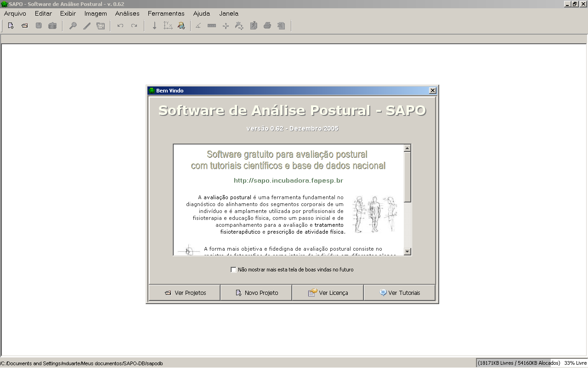The height and width of the screenshot is (368, 588).
Task: Click the wand with points icon
Action: click(x=239, y=26)
